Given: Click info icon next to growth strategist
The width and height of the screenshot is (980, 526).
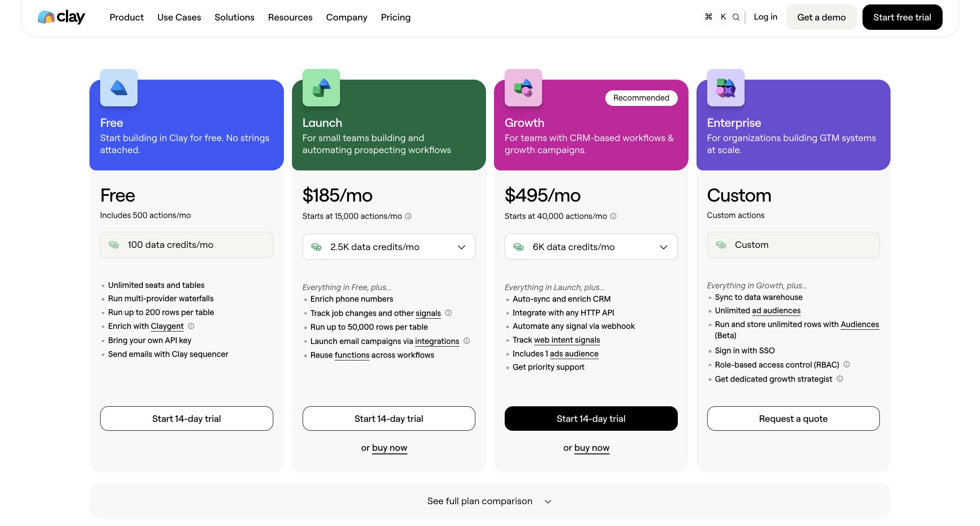Looking at the screenshot, I should click(840, 379).
